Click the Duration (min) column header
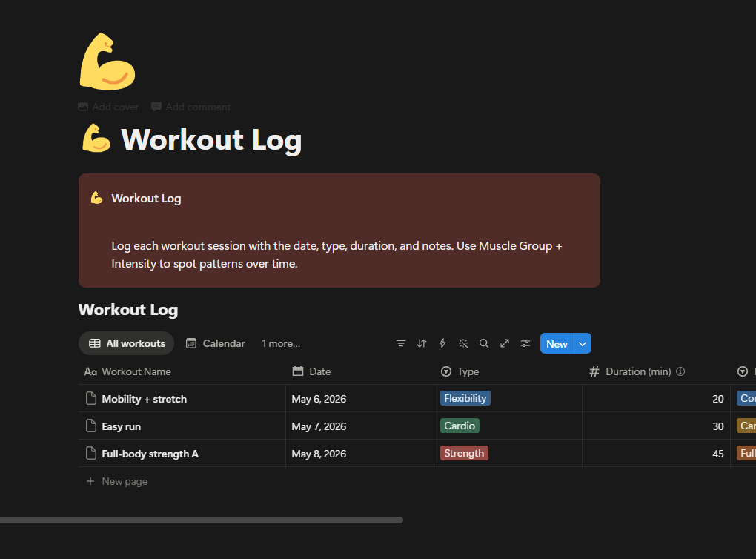The height and width of the screenshot is (559, 756). coord(656,371)
